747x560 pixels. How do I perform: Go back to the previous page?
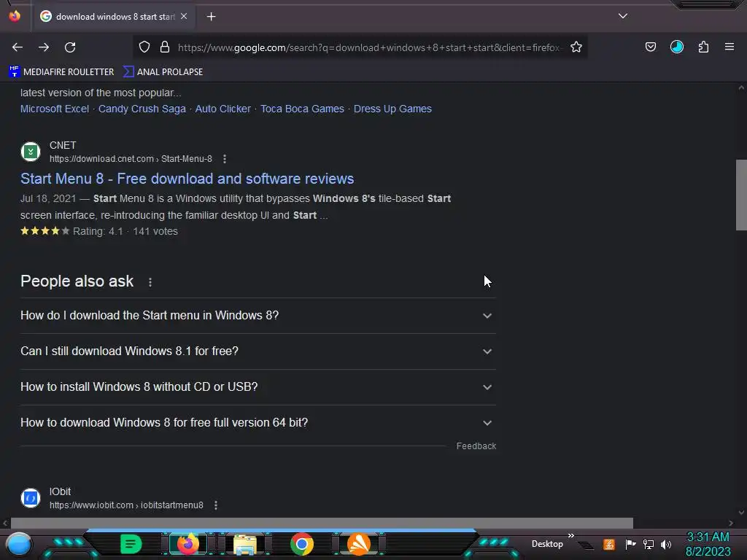(x=18, y=47)
